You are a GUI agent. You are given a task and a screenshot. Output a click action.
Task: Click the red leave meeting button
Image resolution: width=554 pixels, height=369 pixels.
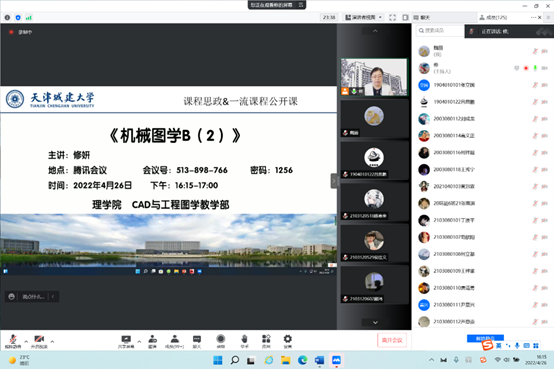pos(392,340)
